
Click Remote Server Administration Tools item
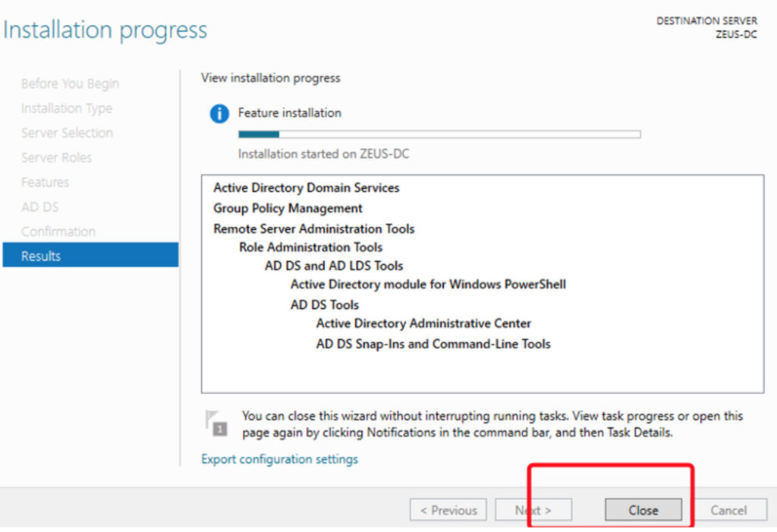313,228
